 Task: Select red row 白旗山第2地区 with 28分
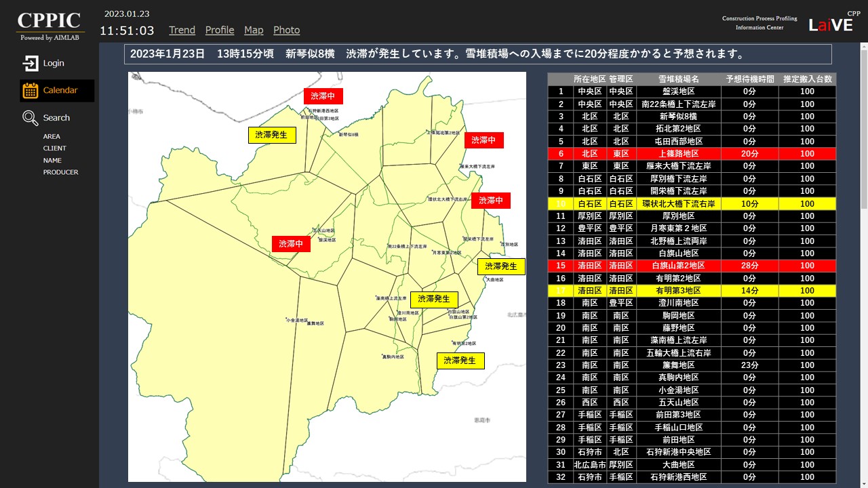pos(678,266)
